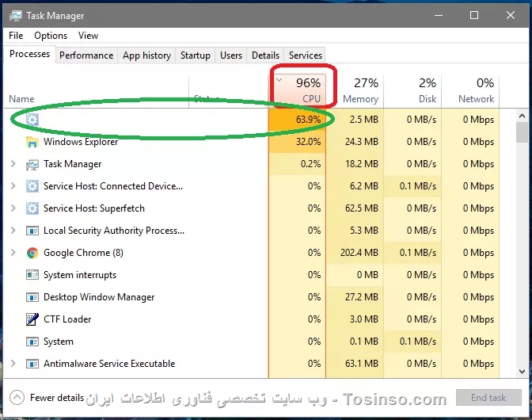Image resolution: width=532 pixels, height=420 pixels.
Task: Click the 202.4 MB memory value
Action: 359,253
